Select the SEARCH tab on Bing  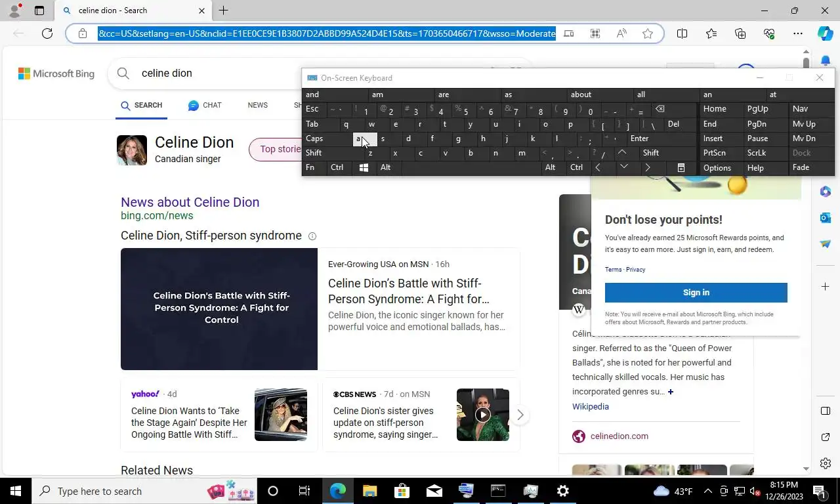[141, 105]
